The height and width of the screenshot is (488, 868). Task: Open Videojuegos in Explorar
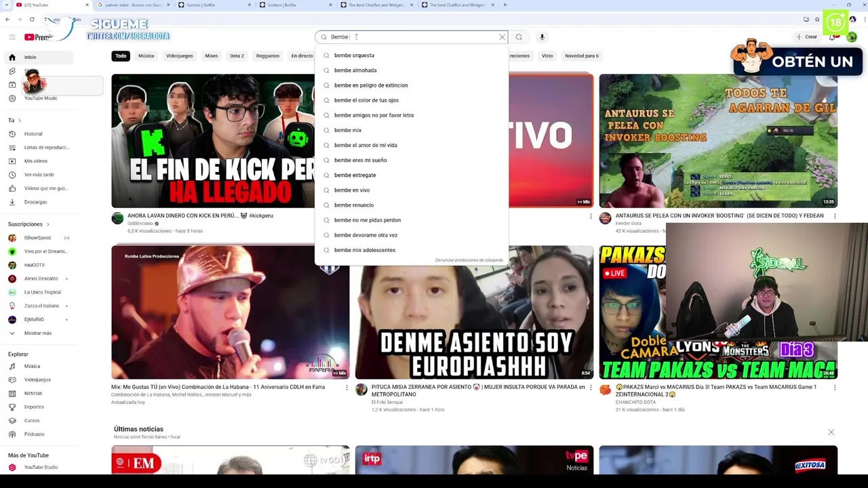point(37,380)
